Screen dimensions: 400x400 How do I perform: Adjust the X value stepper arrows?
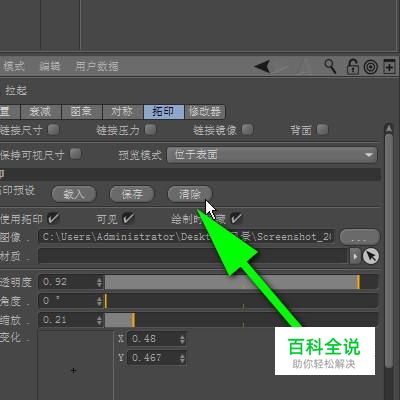[182, 339]
